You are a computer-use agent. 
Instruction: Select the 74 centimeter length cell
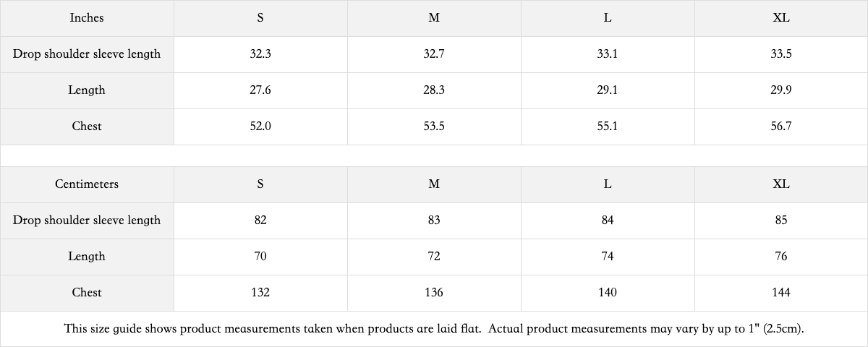pyautogui.click(x=608, y=257)
